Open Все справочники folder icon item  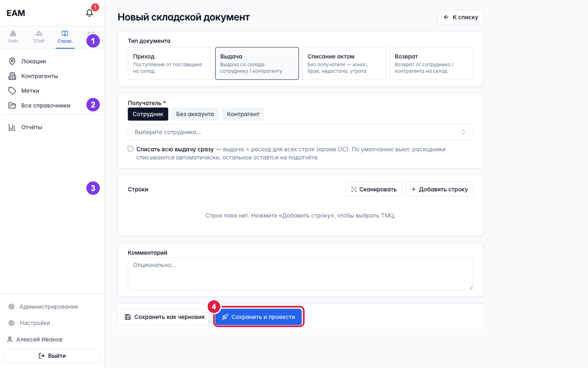tap(52, 105)
